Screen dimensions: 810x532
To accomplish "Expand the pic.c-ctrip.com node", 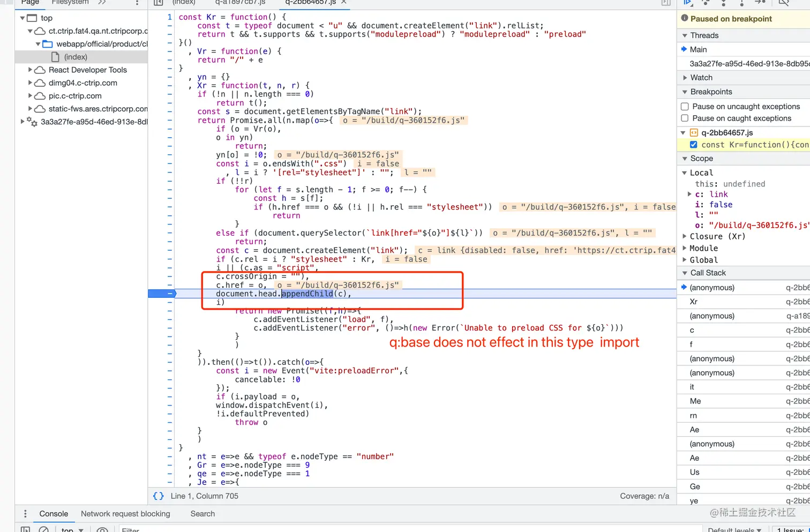I will pyautogui.click(x=30, y=95).
